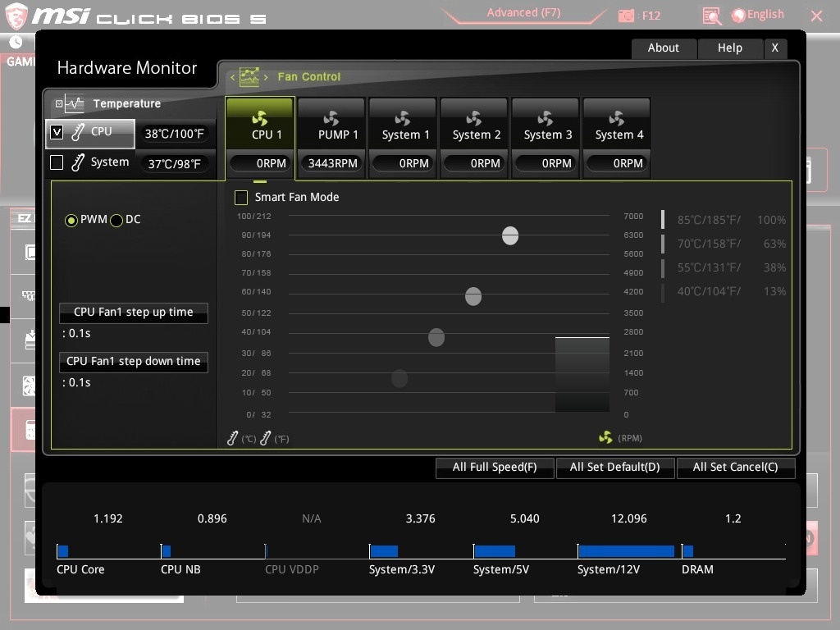Click the Celsius thermometer icon below graph
The width and height of the screenshot is (840, 630).
pos(232,438)
